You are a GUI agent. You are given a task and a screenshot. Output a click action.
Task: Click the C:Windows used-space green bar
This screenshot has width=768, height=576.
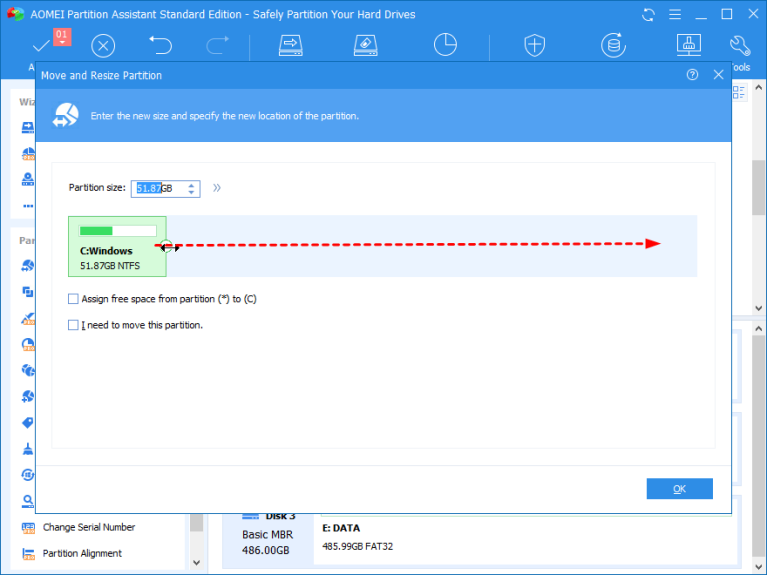tap(96, 231)
